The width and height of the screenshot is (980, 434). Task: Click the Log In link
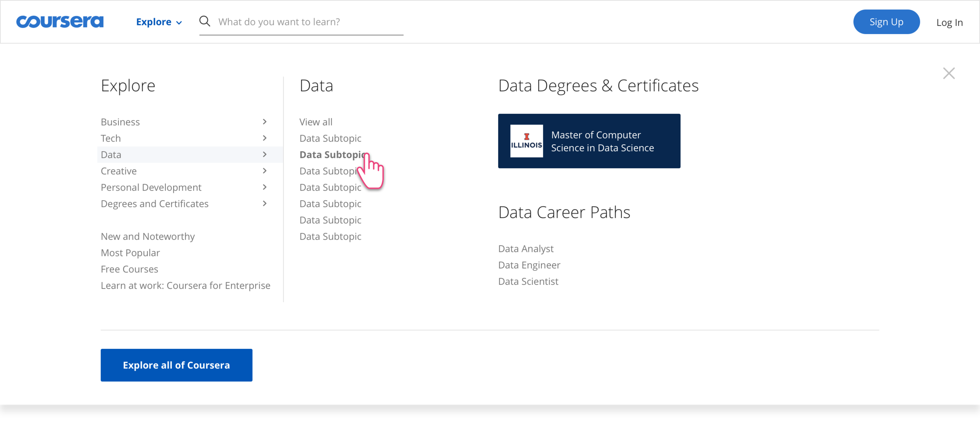(x=949, y=22)
